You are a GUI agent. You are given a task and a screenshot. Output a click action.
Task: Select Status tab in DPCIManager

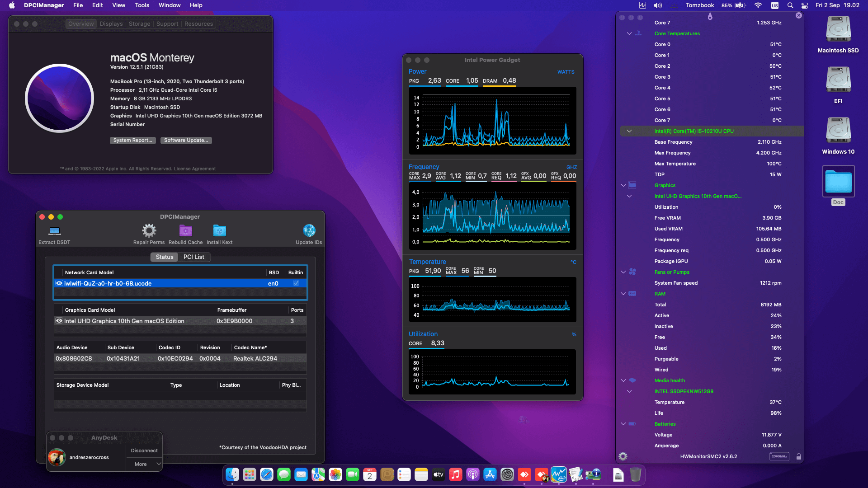click(165, 257)
